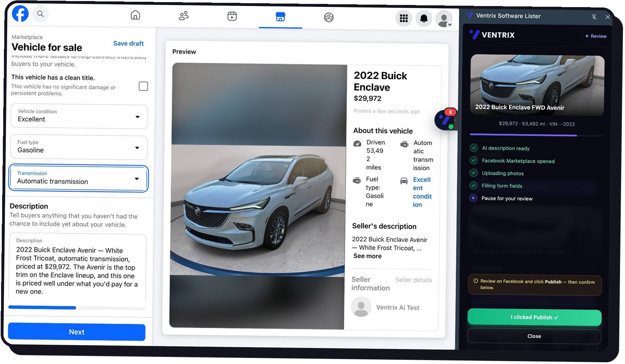Open the notifications bell
The width and height of the screenshot is (625, 364).
click(x=424, y=19)
